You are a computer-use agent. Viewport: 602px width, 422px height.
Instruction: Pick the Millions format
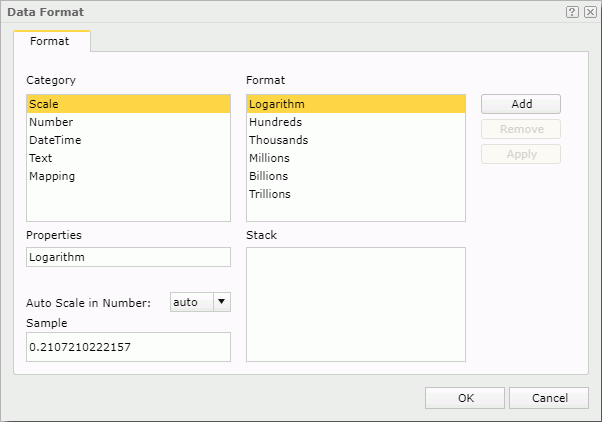tap(356, 158)
